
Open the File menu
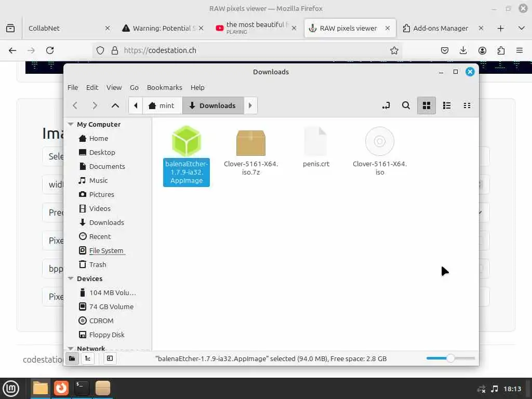tap(73, 87)
